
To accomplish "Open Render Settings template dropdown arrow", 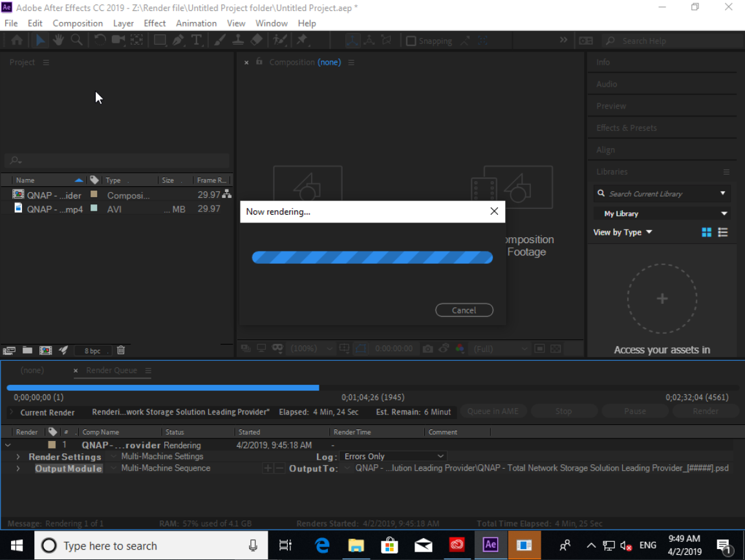I will pos(114,457).
